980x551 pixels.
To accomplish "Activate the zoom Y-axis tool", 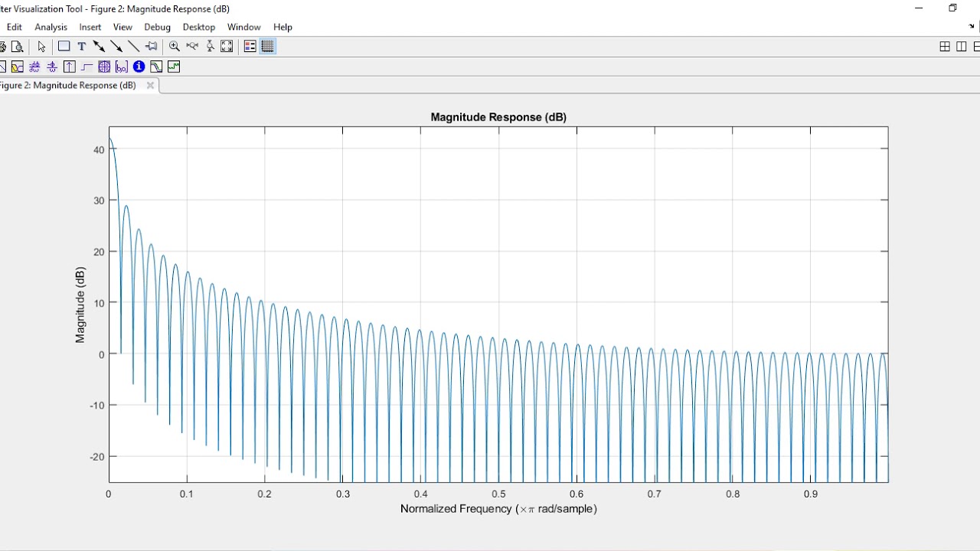I will [x=210, y=46].
